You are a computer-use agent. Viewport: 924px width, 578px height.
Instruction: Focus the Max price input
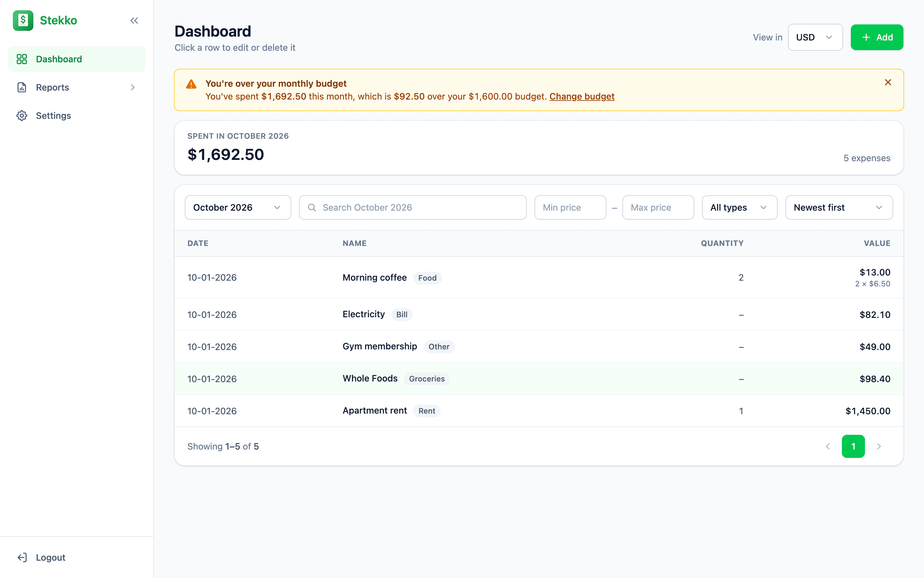pos(658,207)
